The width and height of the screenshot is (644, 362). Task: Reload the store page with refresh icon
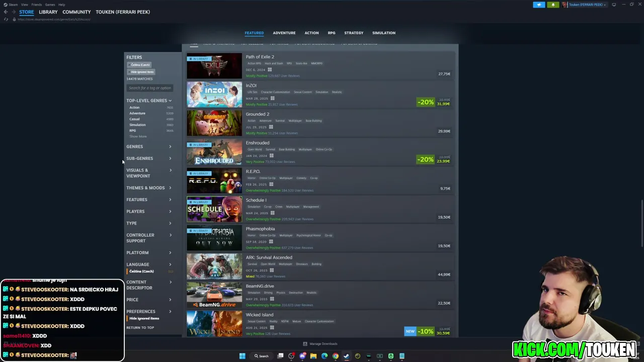click(6, 19)
